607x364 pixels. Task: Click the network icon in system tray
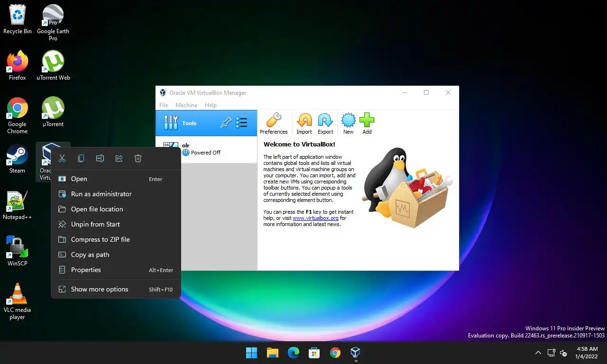551,353
